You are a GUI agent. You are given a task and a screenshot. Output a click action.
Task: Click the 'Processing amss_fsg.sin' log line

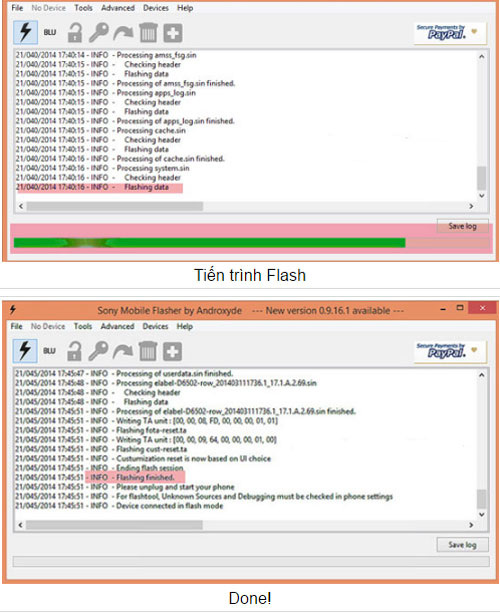106,55
